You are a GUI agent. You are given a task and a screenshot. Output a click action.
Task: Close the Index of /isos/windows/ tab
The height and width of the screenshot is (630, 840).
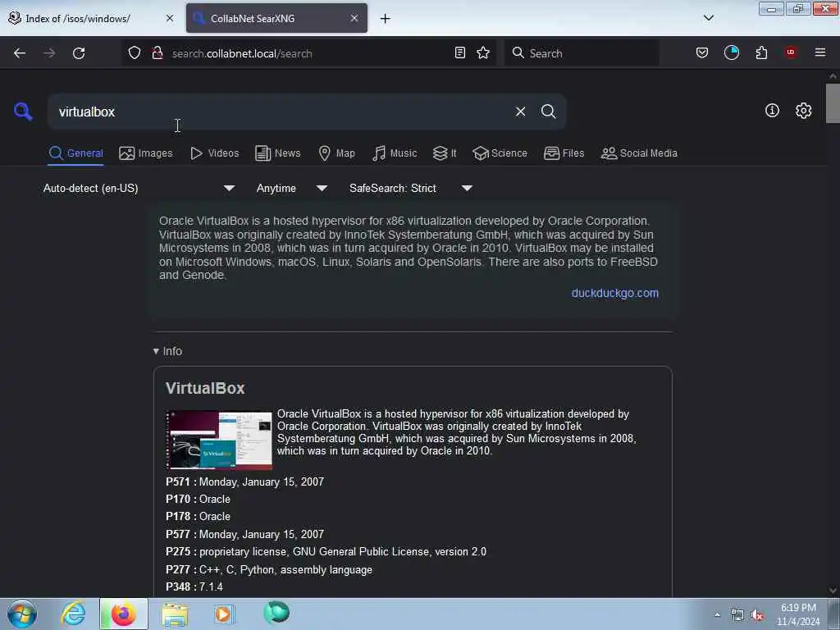point(170,18)
